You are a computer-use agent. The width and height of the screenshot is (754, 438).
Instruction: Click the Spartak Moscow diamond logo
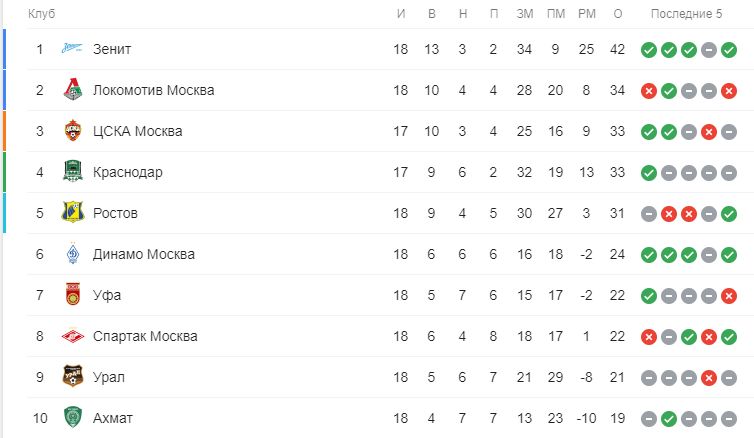pyautogui.click(x=73, y=336)
